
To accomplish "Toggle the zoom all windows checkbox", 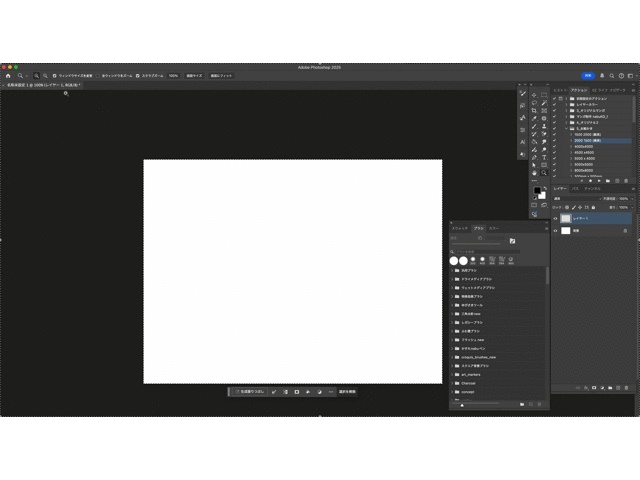I will pos(98,76).
